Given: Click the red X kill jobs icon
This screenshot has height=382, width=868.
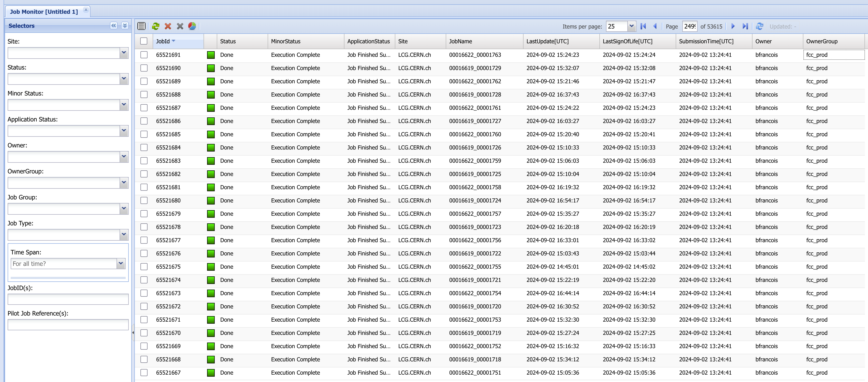Looking at the screenshot, I should (x=168, y=26).
